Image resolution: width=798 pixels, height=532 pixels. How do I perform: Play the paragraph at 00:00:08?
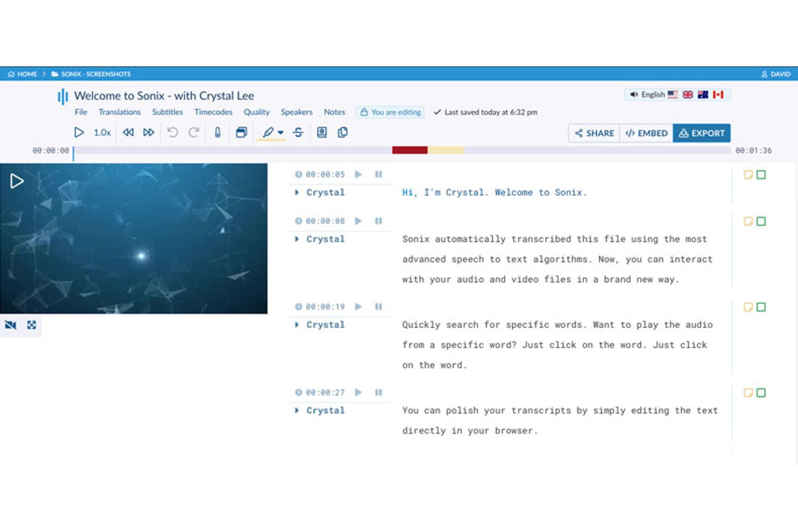pyautogui.click(x=358, y=221)
